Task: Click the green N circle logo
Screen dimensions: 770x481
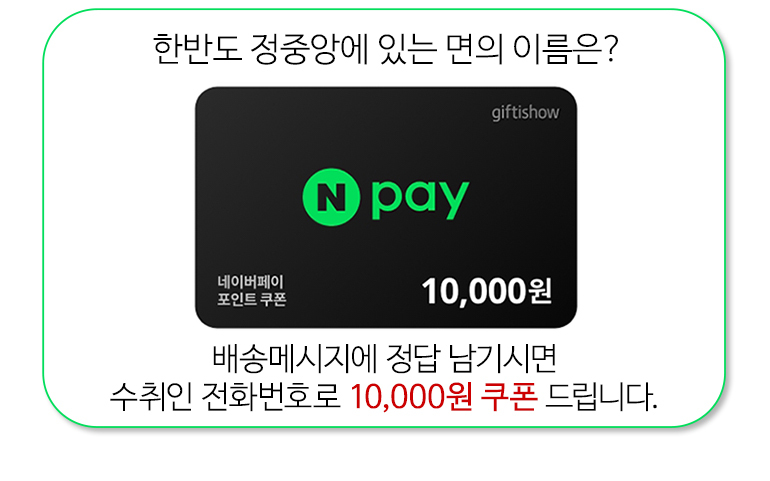Action: [x=331, y=197]
